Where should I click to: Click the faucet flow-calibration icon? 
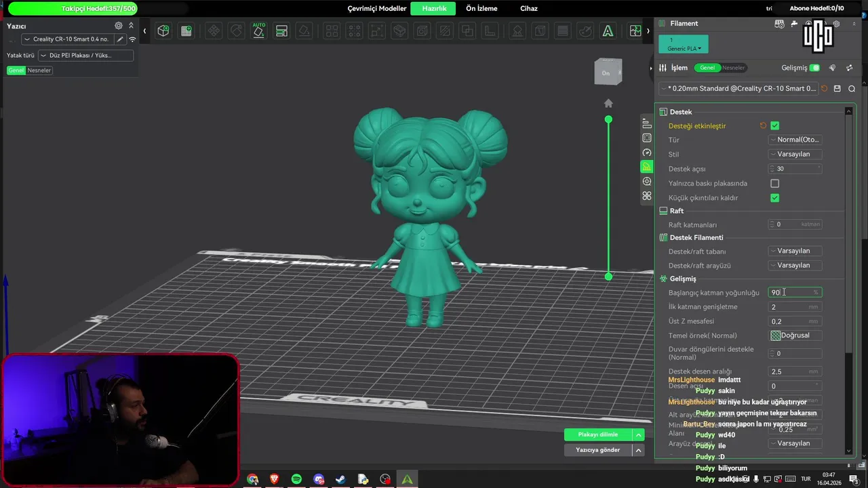[794, 24]
